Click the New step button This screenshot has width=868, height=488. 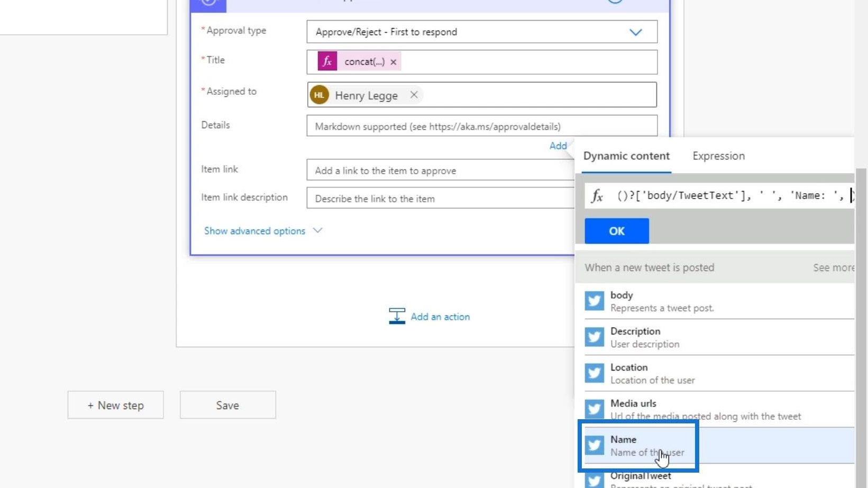[115, 405]
